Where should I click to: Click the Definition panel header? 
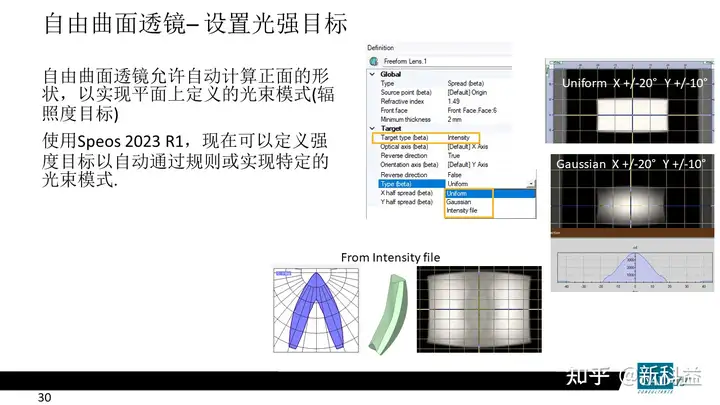click(381, 48)
